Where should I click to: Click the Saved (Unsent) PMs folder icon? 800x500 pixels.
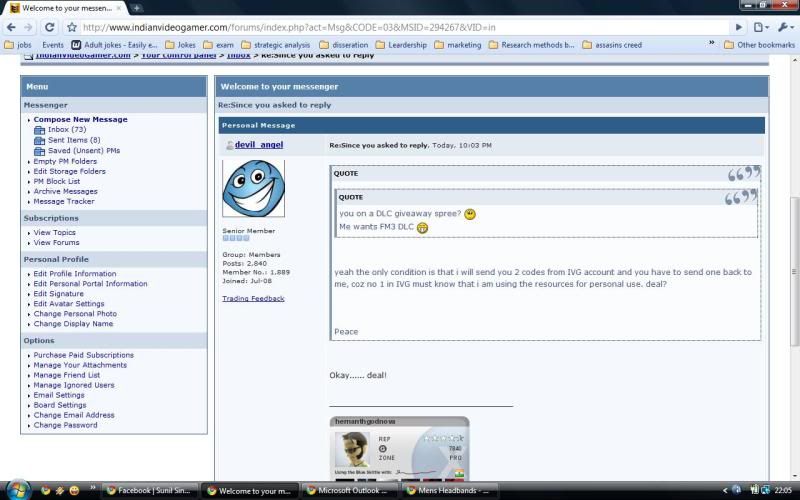[40, 151]
